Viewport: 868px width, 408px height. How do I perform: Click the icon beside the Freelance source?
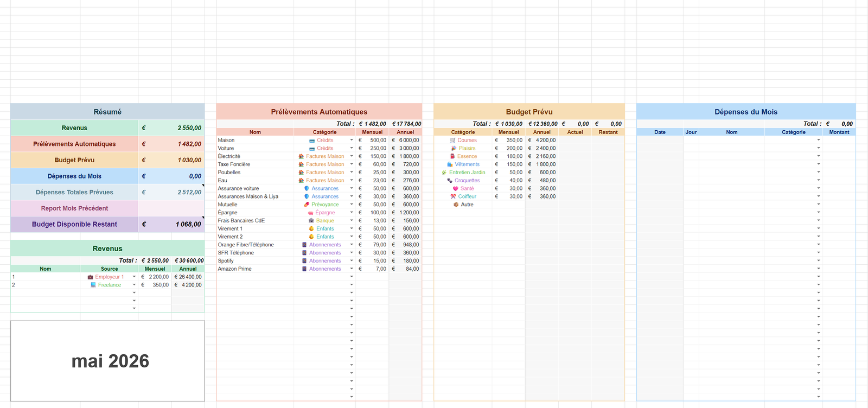point(93,285)
